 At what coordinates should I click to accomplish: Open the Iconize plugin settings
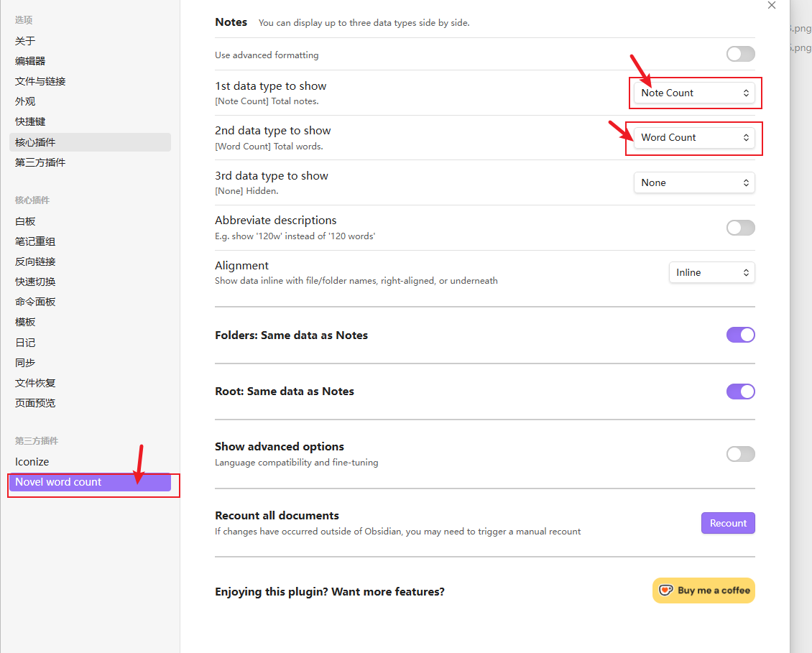(x=32, y=462)
